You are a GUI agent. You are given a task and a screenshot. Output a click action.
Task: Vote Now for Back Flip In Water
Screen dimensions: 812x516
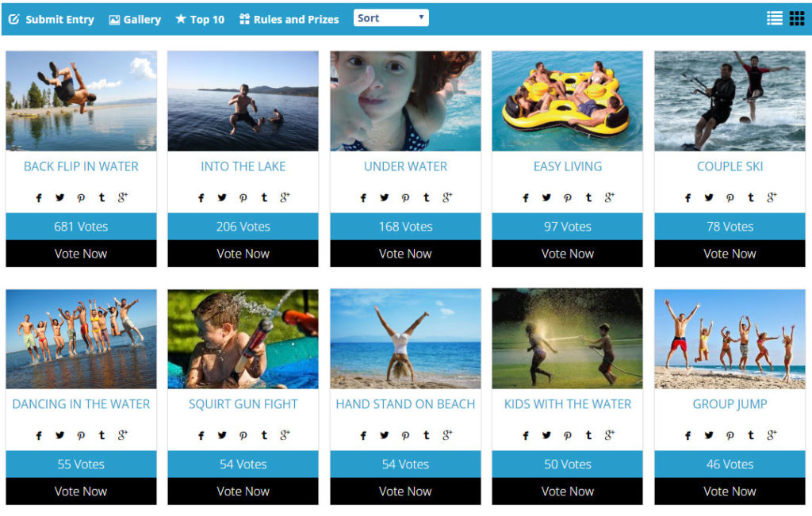[81, 254]
